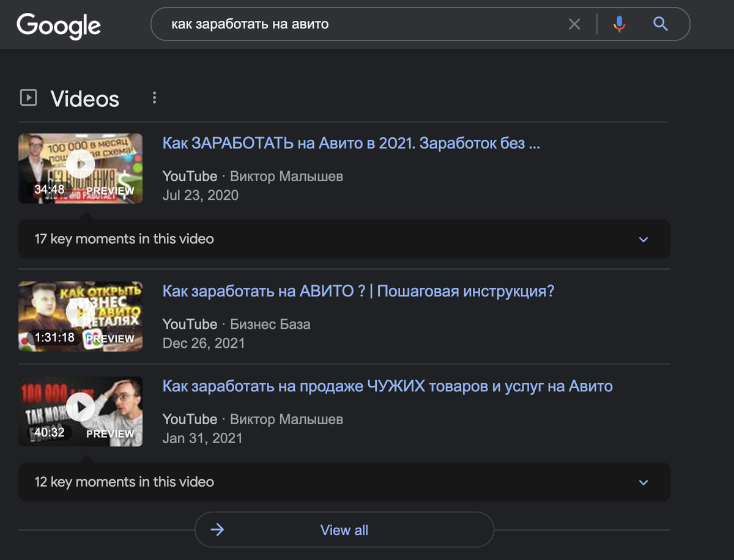This screenshot has height=560, width=734.
Task: Start voice search with the microphone icon
Action: click(x=619, y=24)
